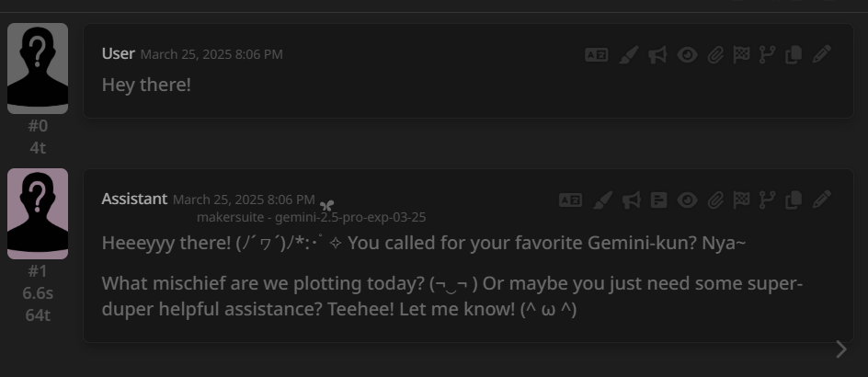Click translate icon on User message

[597, 55]
